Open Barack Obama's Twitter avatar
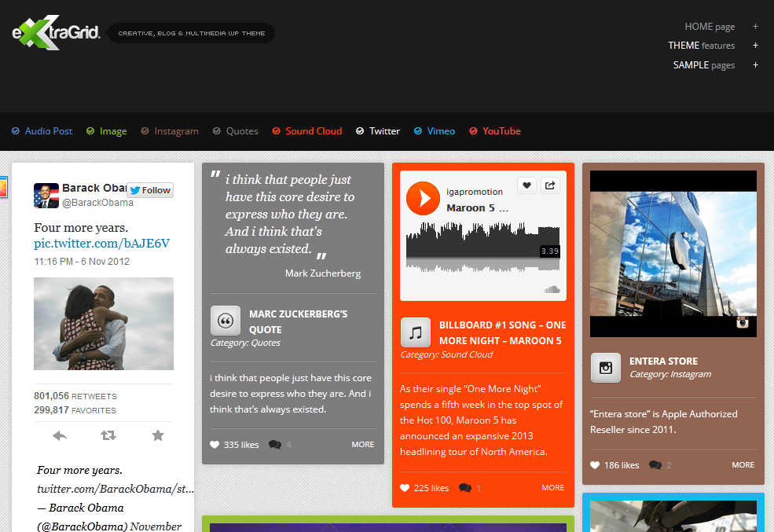This screenshot has width=774, height=532. tap(46, 196)
